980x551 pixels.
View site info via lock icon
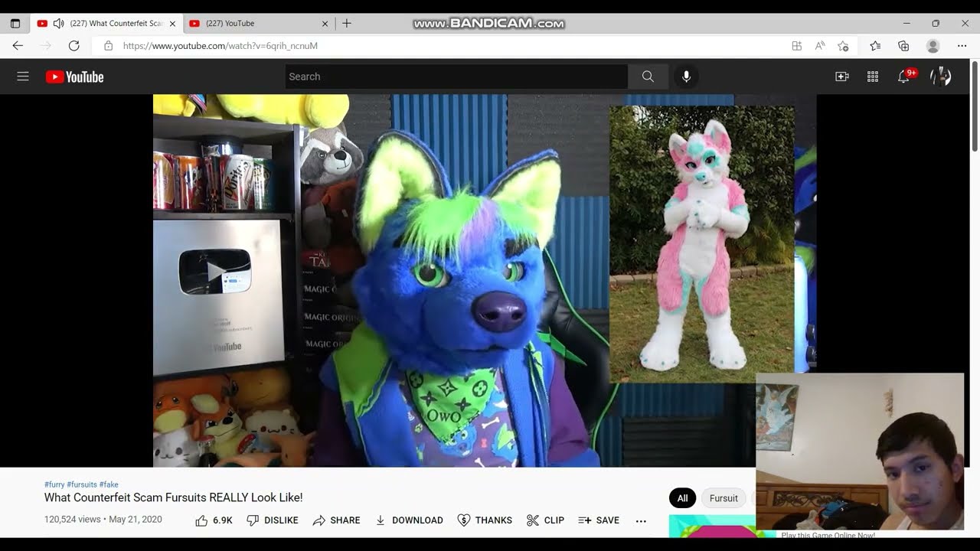[x=108, y=46]
